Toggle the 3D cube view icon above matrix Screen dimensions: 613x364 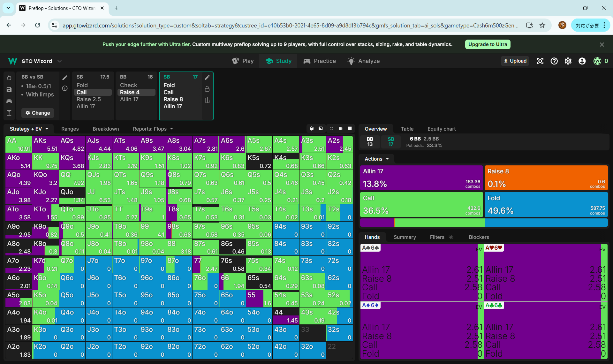click(312, 129)
